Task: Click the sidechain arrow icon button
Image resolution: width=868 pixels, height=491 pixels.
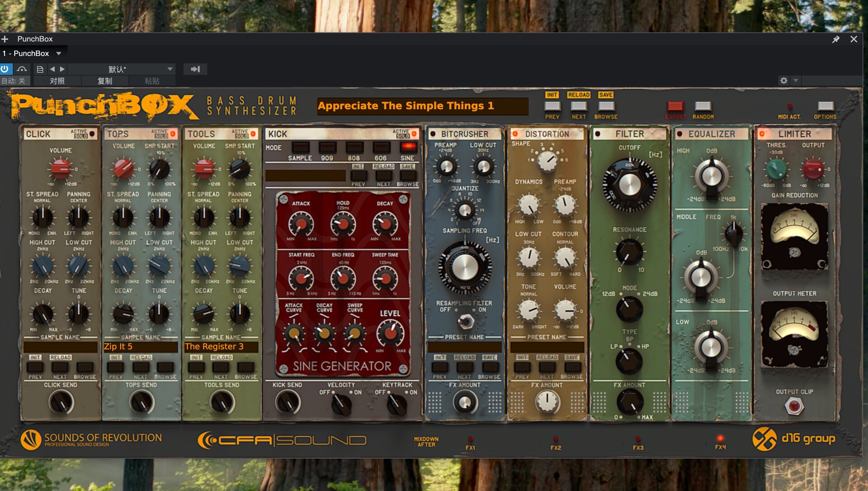Action: click(195, 69)
